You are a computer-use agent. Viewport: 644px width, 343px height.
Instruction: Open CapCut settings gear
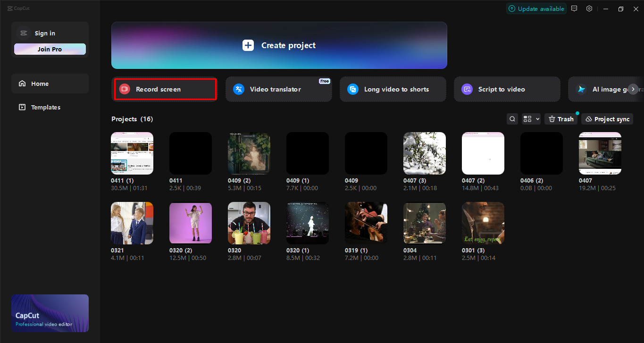[589, 8]
